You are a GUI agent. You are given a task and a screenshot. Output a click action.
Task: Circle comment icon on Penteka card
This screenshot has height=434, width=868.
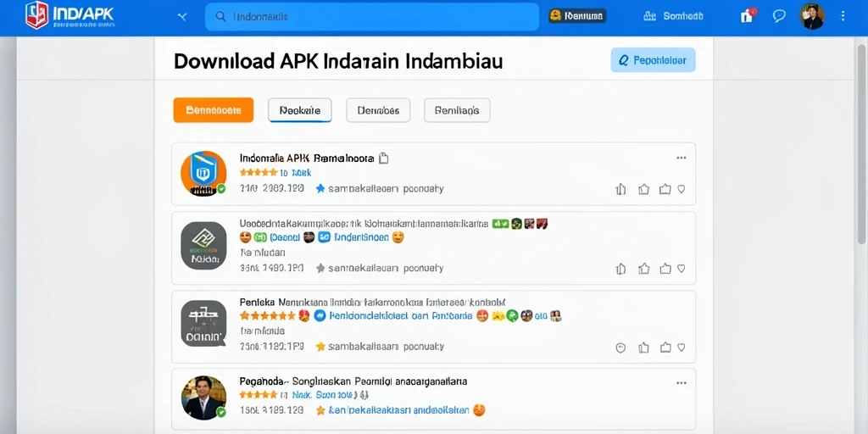click(x=620, y=348)
